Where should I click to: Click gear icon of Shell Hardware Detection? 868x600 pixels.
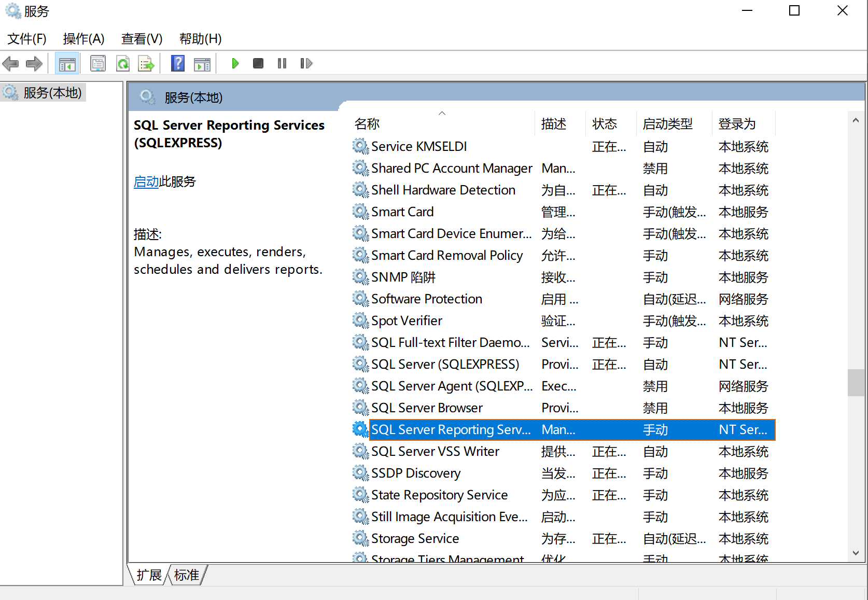(x=360, y=190)
